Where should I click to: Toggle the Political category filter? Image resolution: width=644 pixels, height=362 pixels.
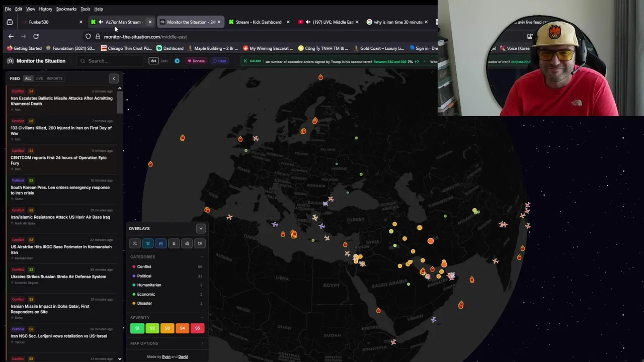167,276
